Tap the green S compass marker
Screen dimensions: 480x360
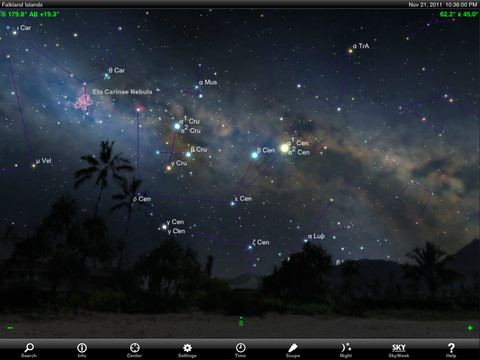point(241,322)
